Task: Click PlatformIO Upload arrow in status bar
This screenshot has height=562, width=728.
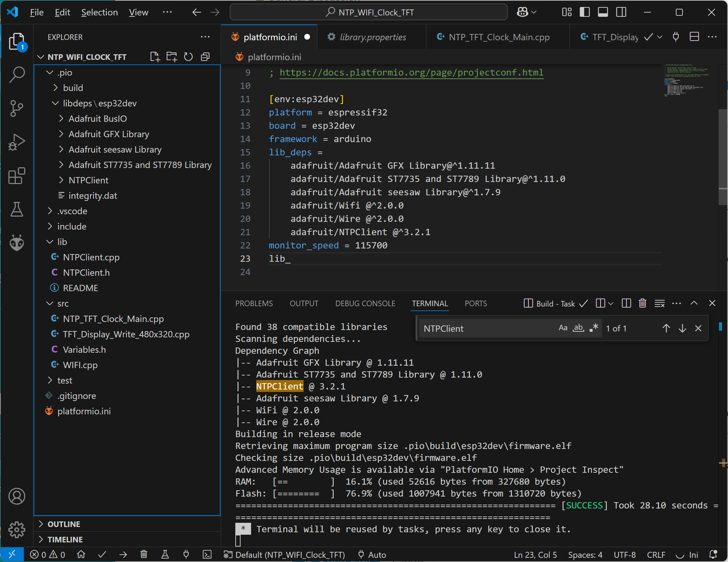Action: tap(123, 555)
